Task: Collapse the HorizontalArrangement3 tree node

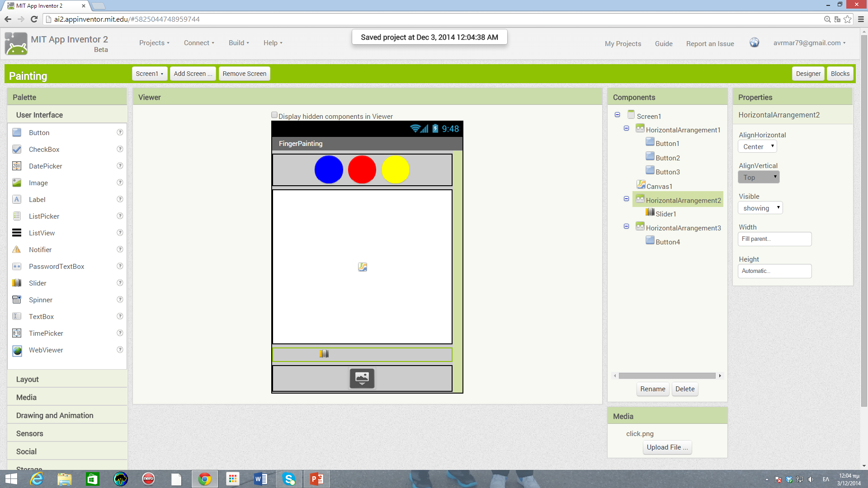Action: click(626, 226)
